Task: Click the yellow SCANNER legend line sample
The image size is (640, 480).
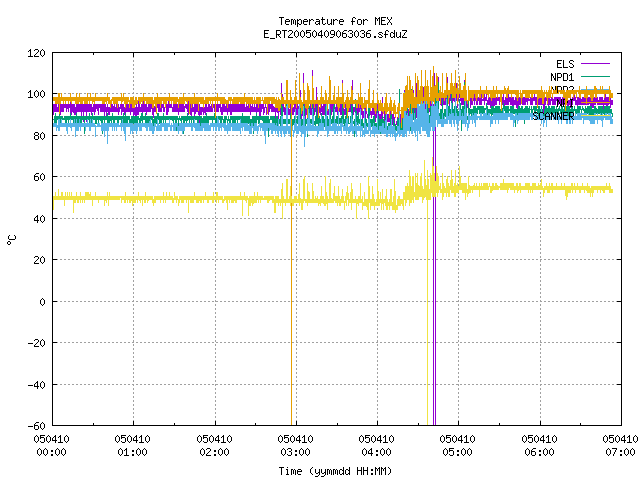Action: pos(595,116)
